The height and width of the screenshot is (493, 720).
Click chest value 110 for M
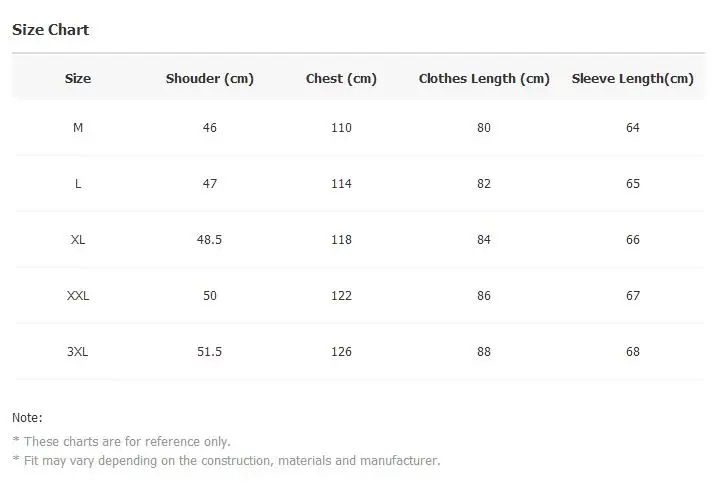[x=341, y=128]
